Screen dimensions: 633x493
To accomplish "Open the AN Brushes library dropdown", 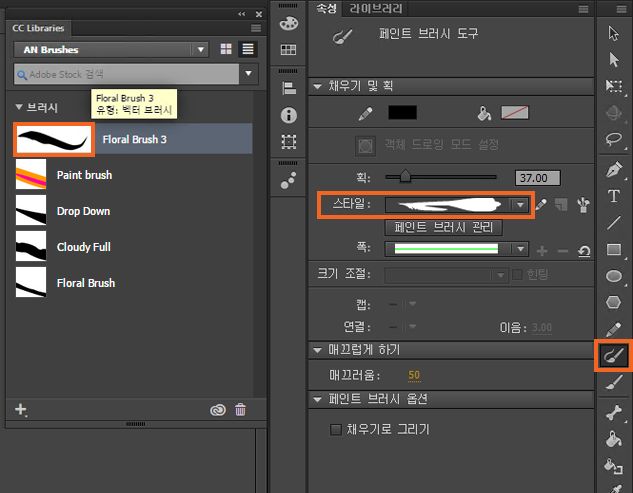I will [x=111, y=50].
